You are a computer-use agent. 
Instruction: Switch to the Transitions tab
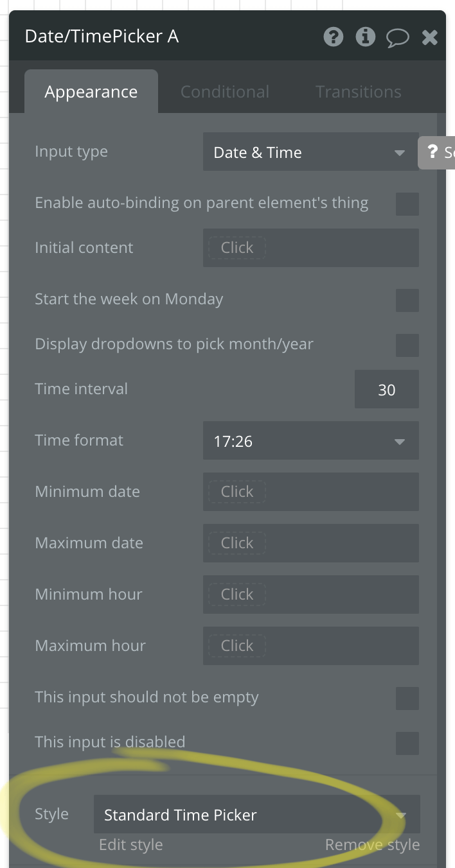359,92
